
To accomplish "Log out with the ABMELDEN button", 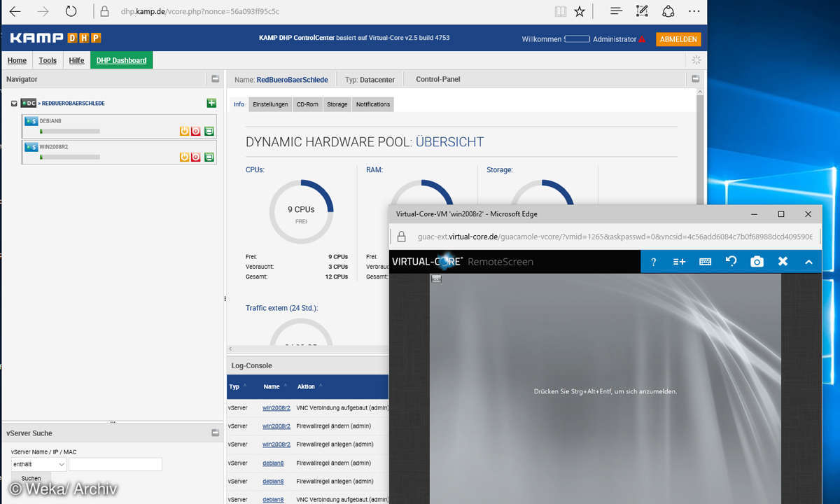I will tap(678, 39).
